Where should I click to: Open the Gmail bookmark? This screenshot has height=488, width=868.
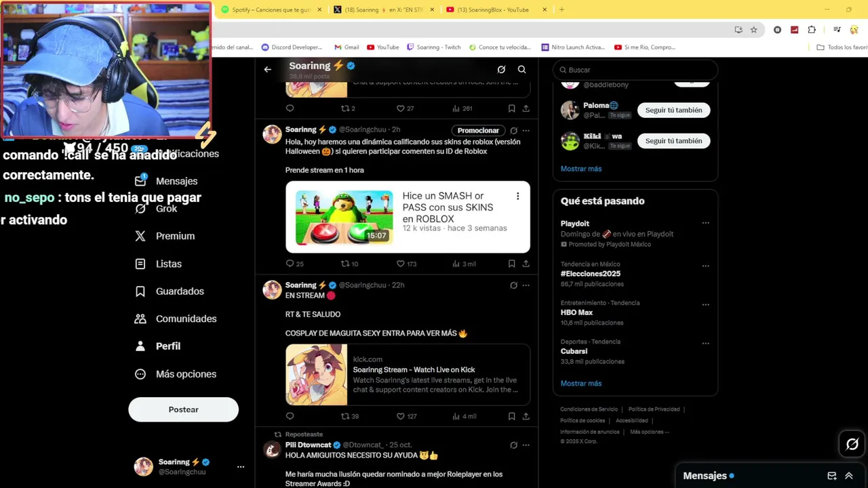347,47
